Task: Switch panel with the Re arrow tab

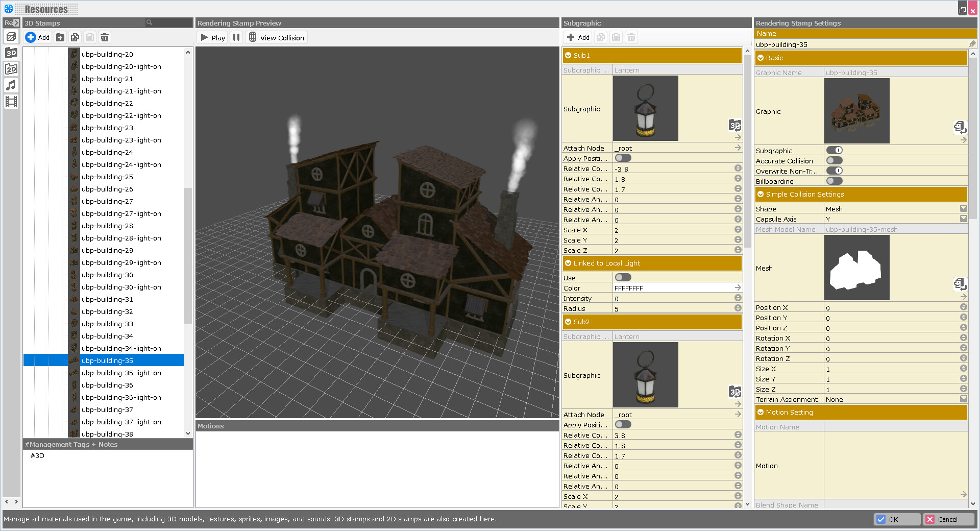Action: click(10, 23)
